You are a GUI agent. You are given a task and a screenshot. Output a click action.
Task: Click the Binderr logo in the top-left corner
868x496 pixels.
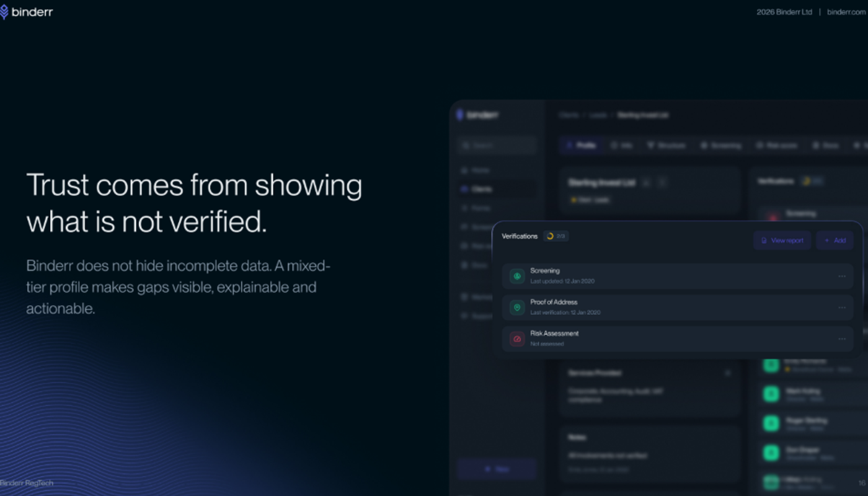(x=27, y=12)
